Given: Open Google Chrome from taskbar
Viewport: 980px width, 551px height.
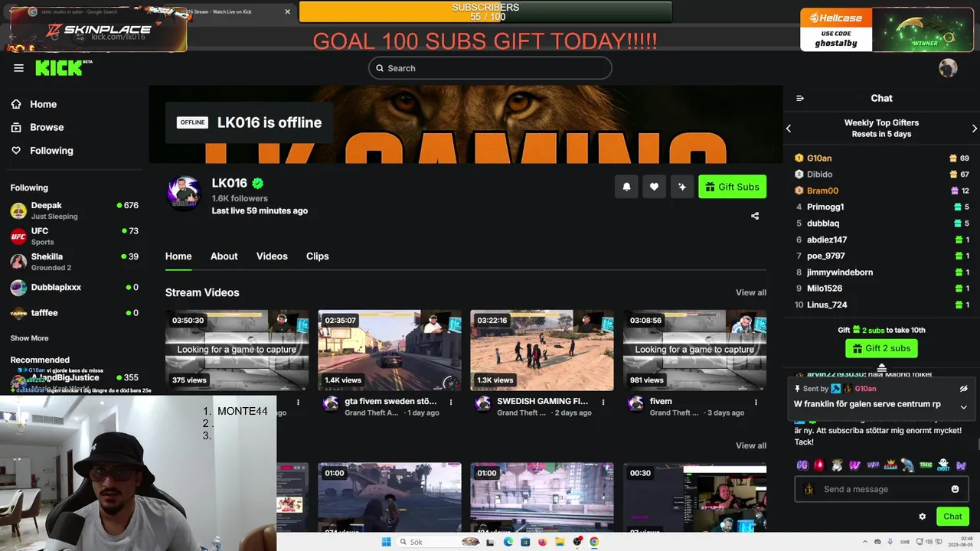Looking at the screenshot, I should [x=594, y=542].
